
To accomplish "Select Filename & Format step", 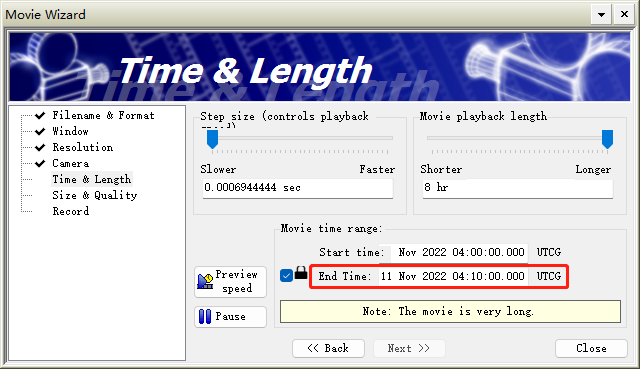I will tap(103, 116).
